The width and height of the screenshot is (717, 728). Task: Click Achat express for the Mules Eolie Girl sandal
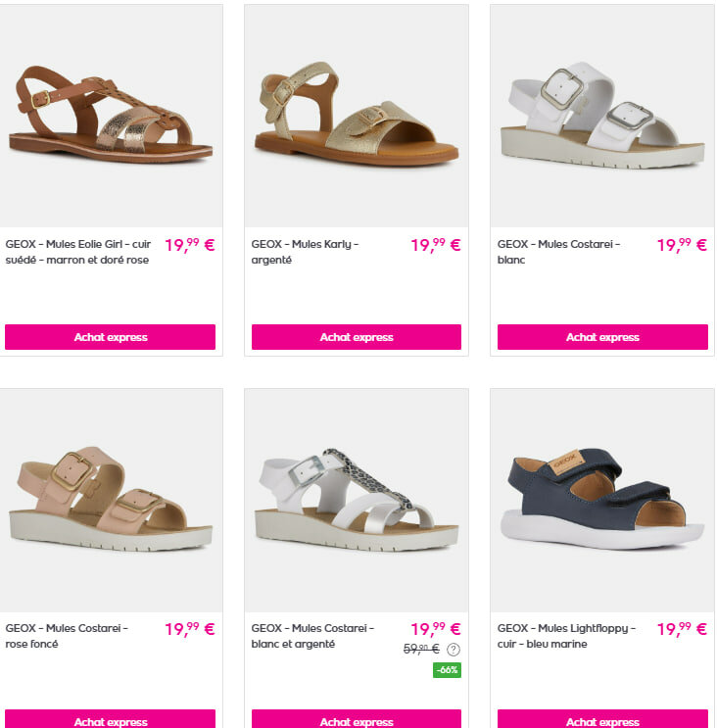click(110, 337)
